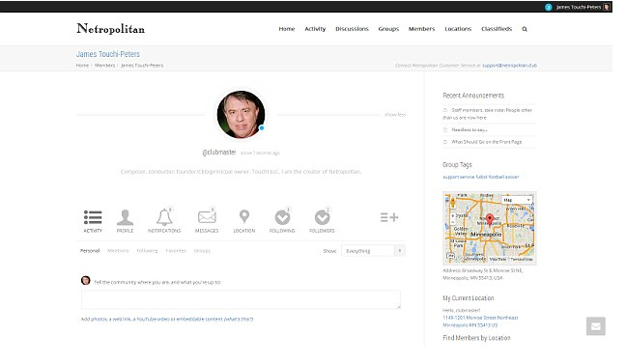This screenshot has height=364, width=626.
Task: Click the red marker pin on the map
Action: point(490,219)
